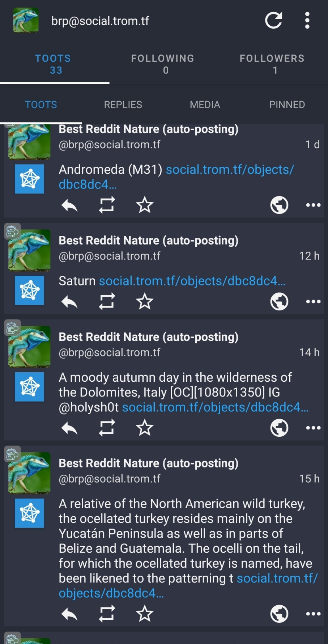Image resolution: width=328 pixels, height=644 pixels.
Task: Open more options on the ocellated turkey toot
Action: pyautogui.click(x=313, y=614)
